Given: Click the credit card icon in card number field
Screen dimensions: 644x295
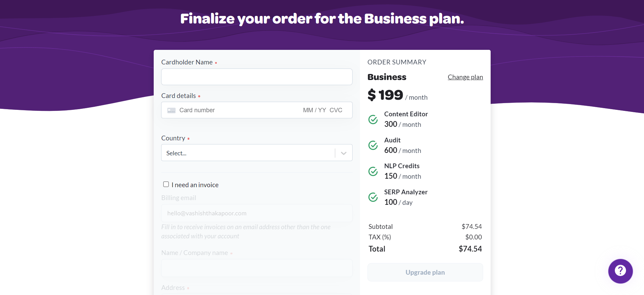Looking at the screenshot, I should (171, 110).
